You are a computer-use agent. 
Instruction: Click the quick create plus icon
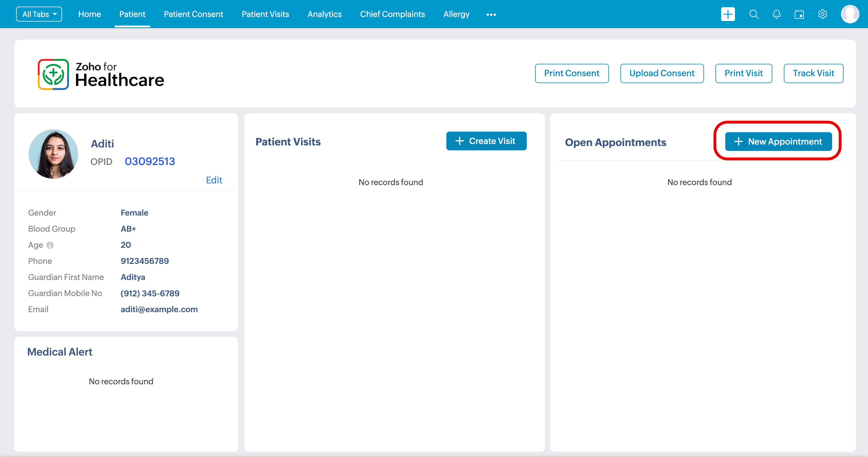pos(728,14)
